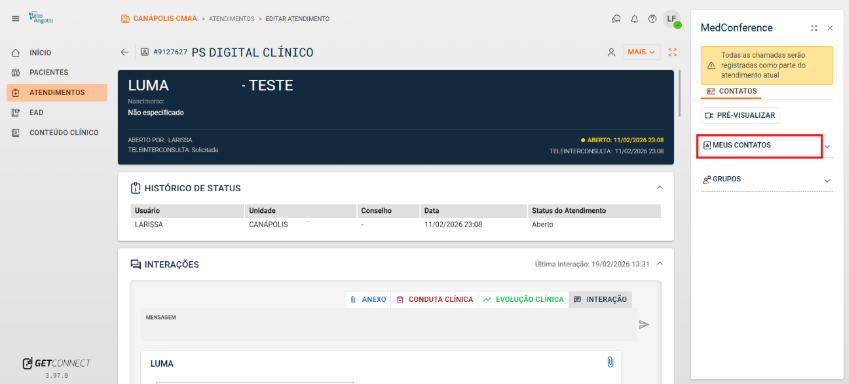Open the help question mark icon
The width and height of the screenshot is (849, 384).
pyautogui.click(x=652, y=19)
